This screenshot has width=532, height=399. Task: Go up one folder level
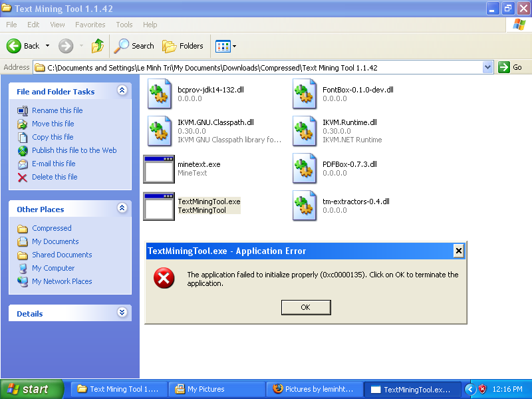pyautogui.click(x=98, y=46)
